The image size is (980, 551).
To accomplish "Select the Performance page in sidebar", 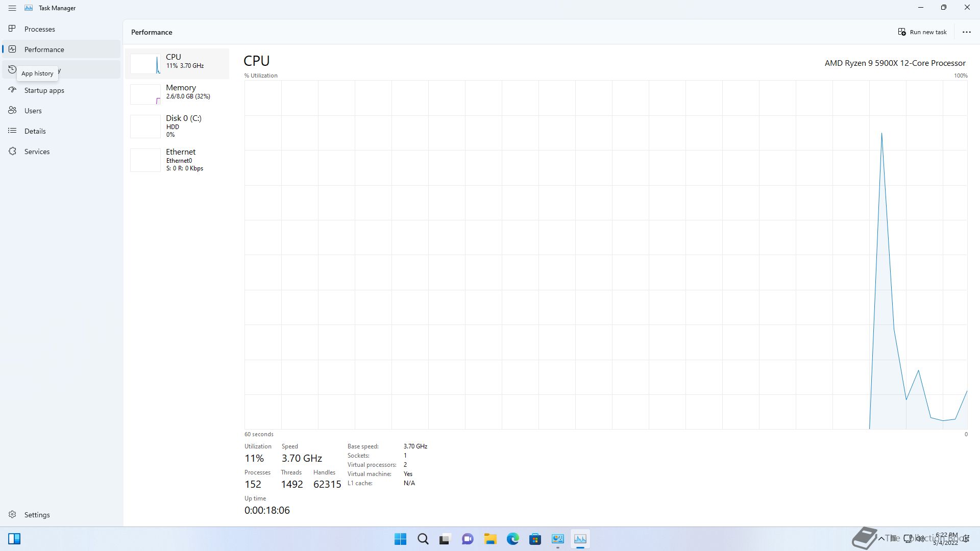I will tap(61, 49).
